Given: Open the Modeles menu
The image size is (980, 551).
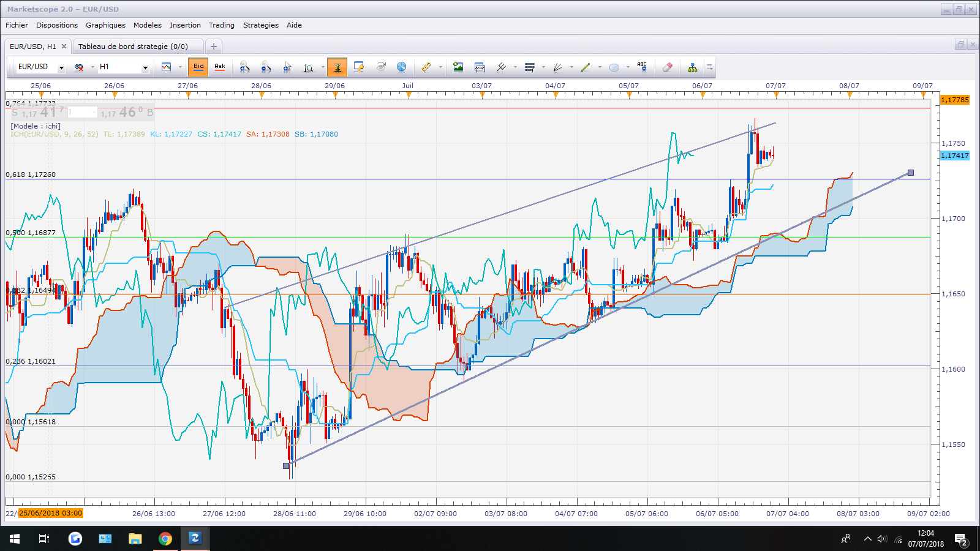Looking at the screenshot, I should pos(148,25).
